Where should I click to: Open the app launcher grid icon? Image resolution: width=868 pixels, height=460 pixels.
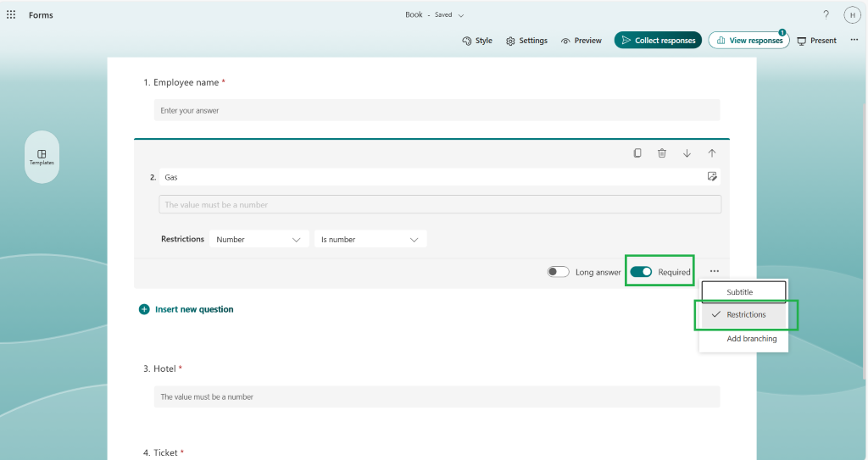[10, 15]
